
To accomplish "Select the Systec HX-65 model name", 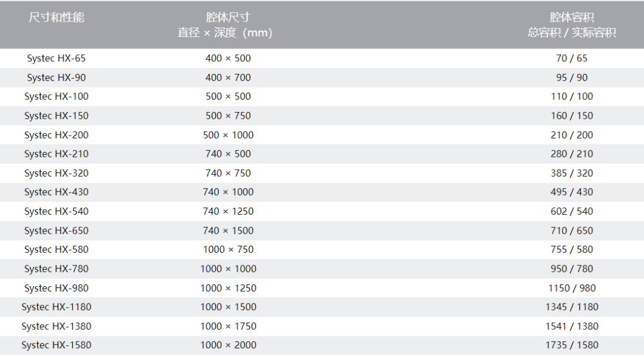I will pos(57,58).
